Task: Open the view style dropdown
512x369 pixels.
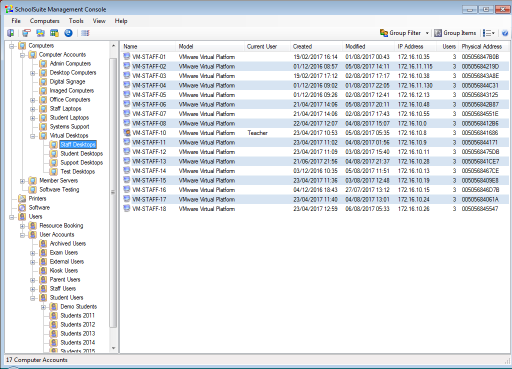Action: click(x=489, y=33)
